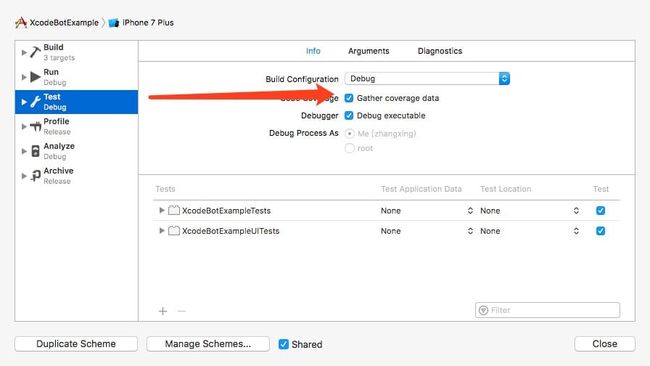Click the XcodeBotExample app scheme icon
The width and height of the screenshot is (650, 366).
(21, 22)
